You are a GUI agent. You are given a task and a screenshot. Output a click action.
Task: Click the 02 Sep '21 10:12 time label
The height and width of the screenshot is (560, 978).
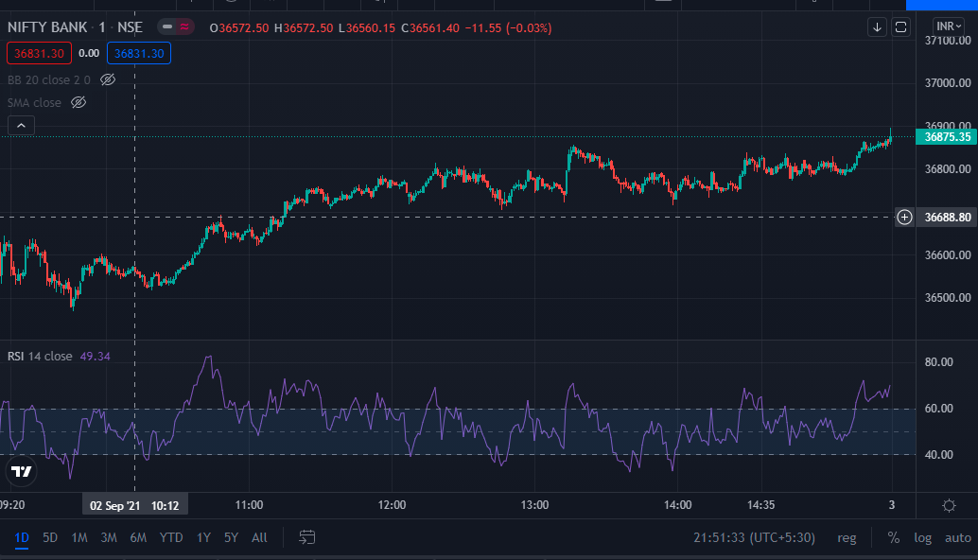point(134,506)
